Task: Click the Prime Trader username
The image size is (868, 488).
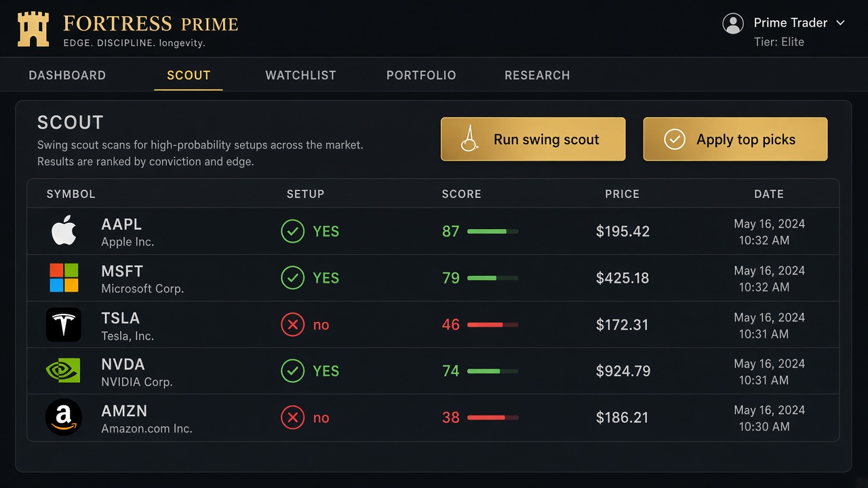Action: click(791, 23)
